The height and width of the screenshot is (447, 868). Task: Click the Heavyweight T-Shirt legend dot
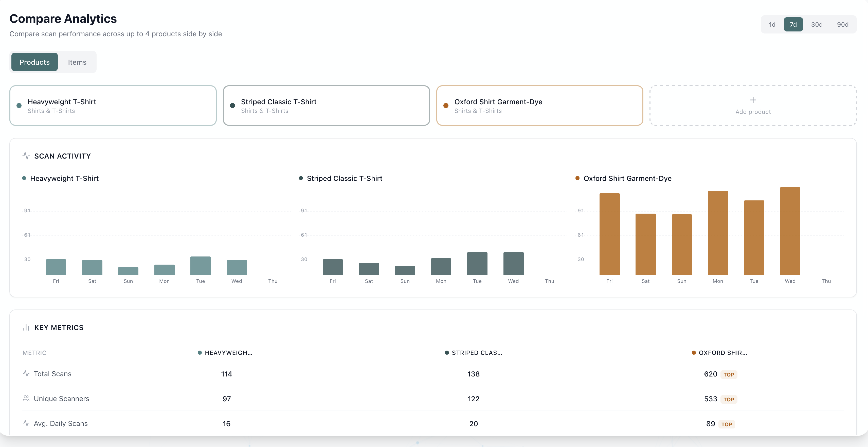point(24,178)
